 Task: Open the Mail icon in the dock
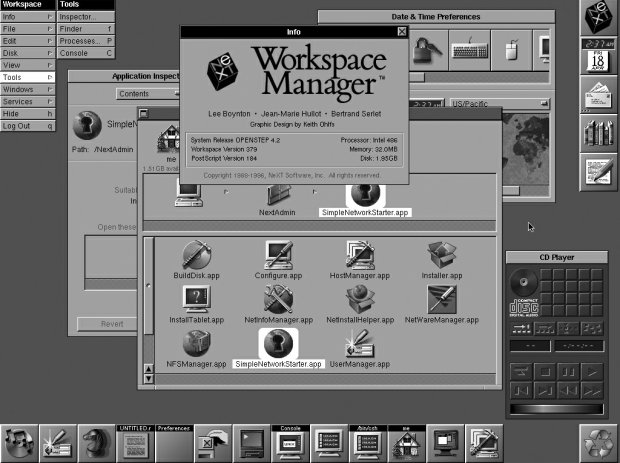[599, 95]
